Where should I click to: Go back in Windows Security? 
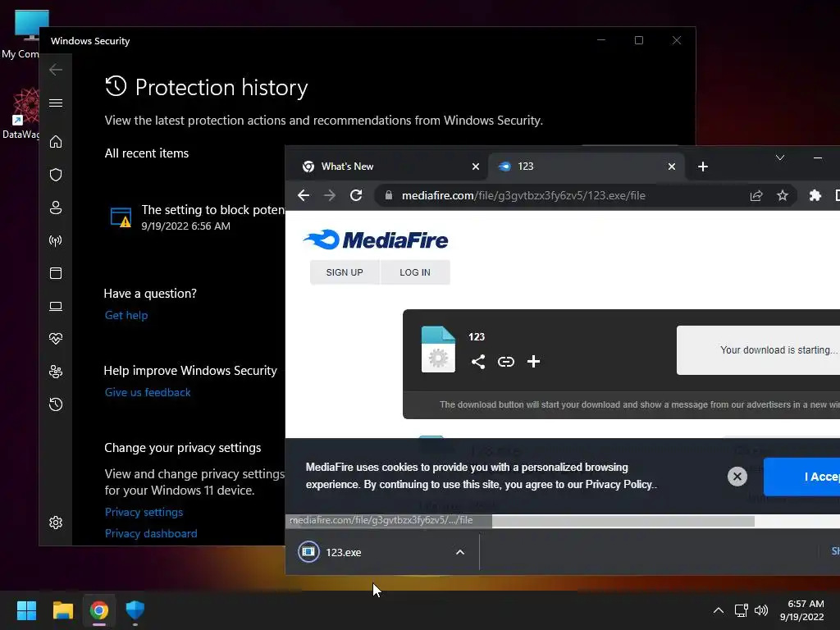coord(56,70)
